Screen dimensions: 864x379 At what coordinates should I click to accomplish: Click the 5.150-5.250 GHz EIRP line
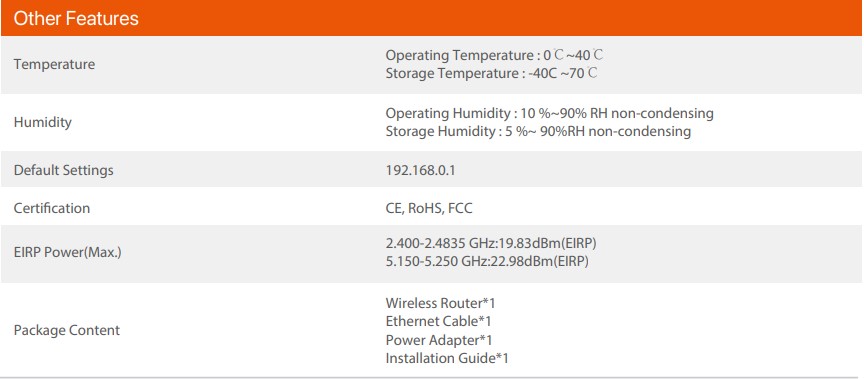pyautogui.click(x=487, y=261)
